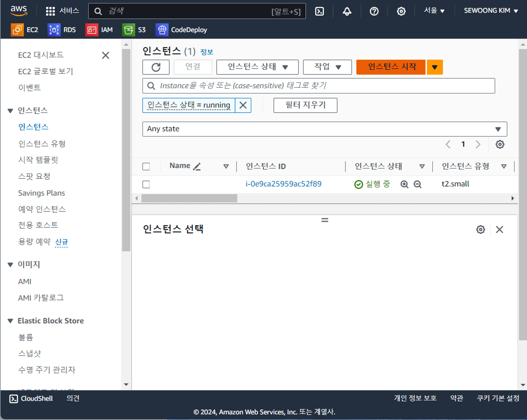Click the zoom-out filter icon beside 실행 중
This screenshot has width=527, height=420.
click(417, 184)
